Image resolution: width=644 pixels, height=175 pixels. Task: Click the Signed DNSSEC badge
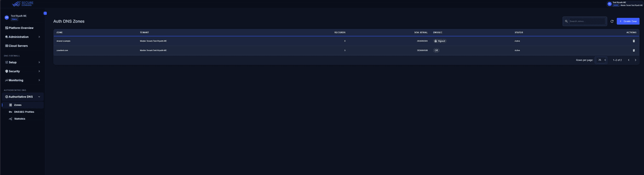[x=440, y=41]
